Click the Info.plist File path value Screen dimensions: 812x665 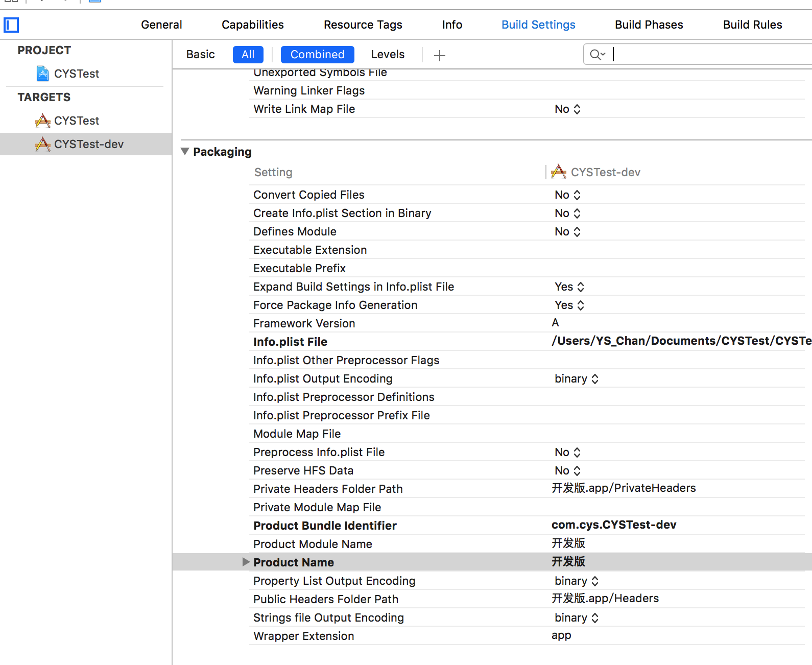(x=682, y=341)
